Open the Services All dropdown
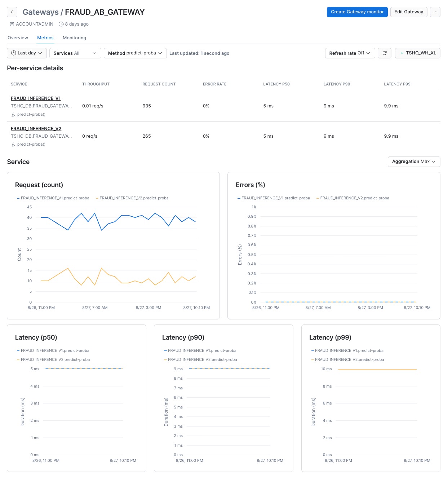Image resolution: width=448 pixels, height=477 pixels. [75, 53]
